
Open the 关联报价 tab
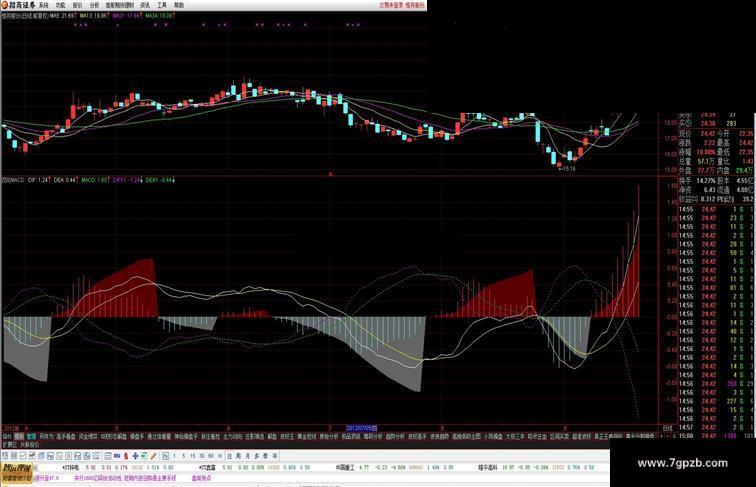pos(29,444)
